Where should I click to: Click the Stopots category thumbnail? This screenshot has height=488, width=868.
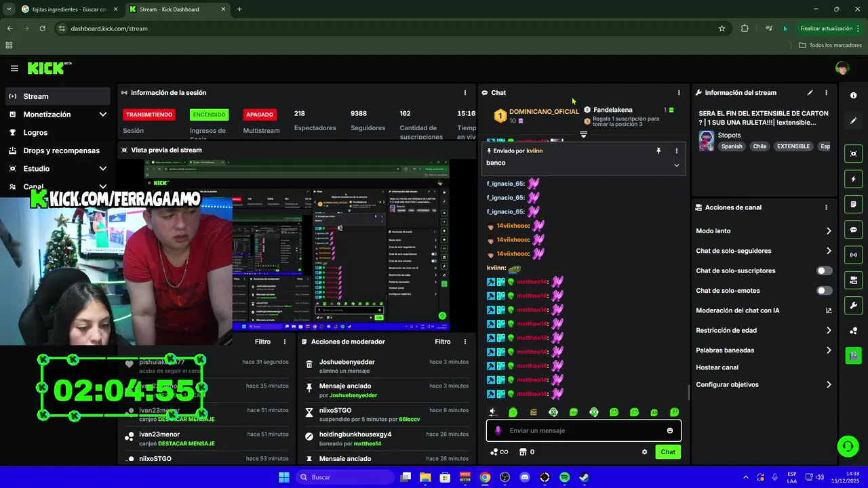click(707, 141)
